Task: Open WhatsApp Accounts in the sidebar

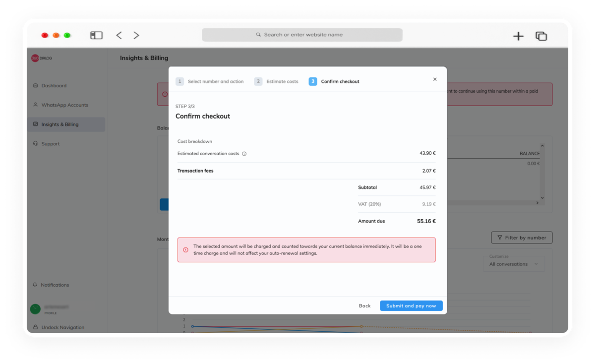Action: click(x=65, y=105)
